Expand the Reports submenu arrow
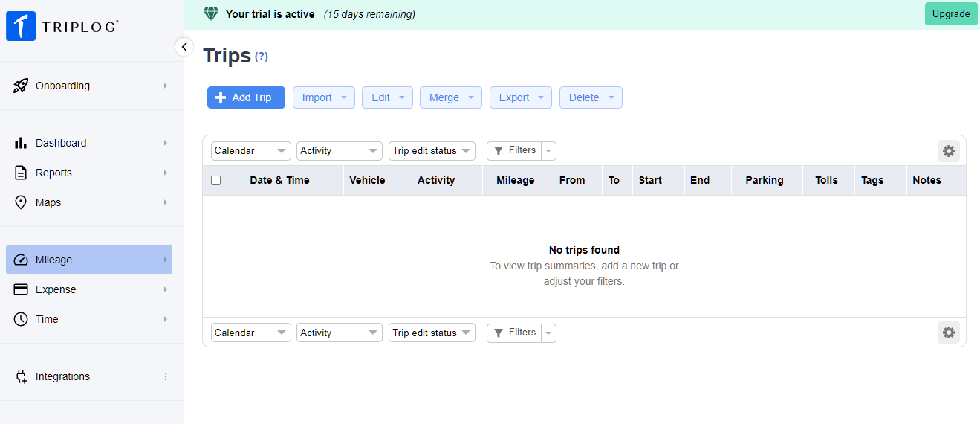Viewport: 980px width, 424px height. click(166, 173)
